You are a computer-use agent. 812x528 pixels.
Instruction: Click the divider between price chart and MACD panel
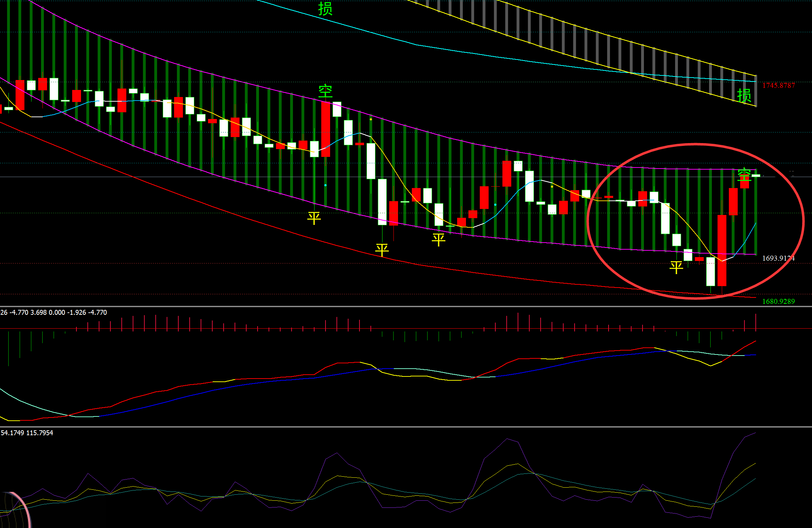tap(406, 306)
